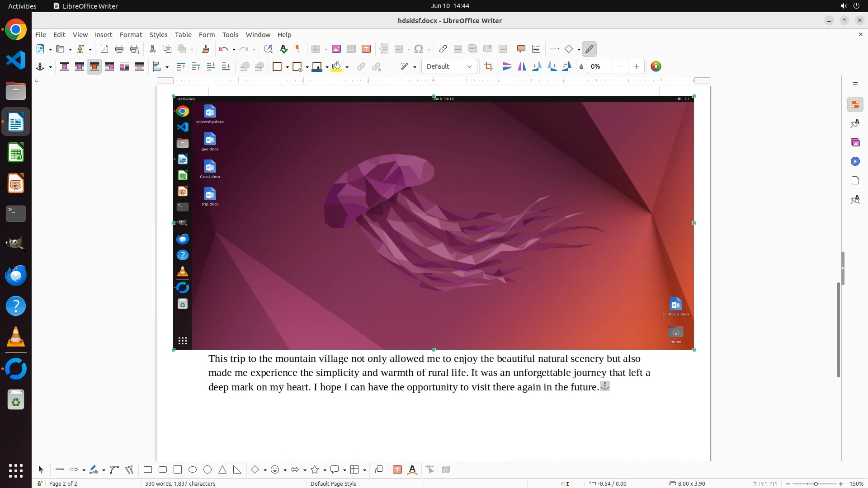Click Export as PDF icon

(x=104, y=49)
